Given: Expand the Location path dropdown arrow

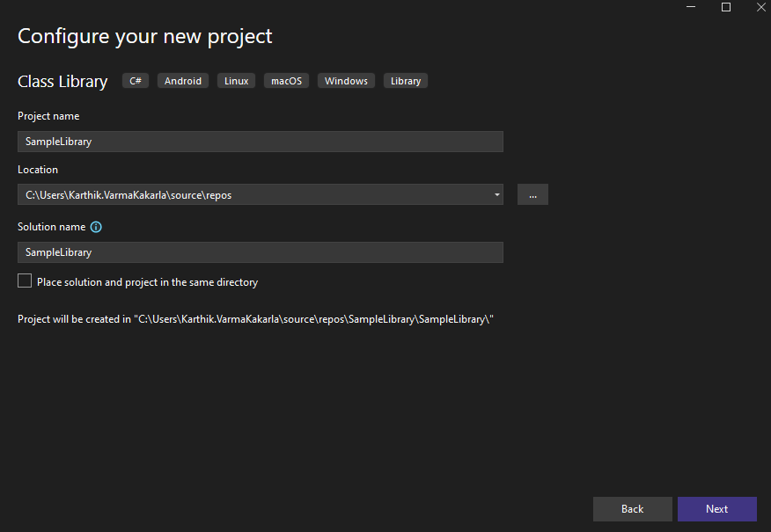Looking at the screenshot, I should pos(496,195).
